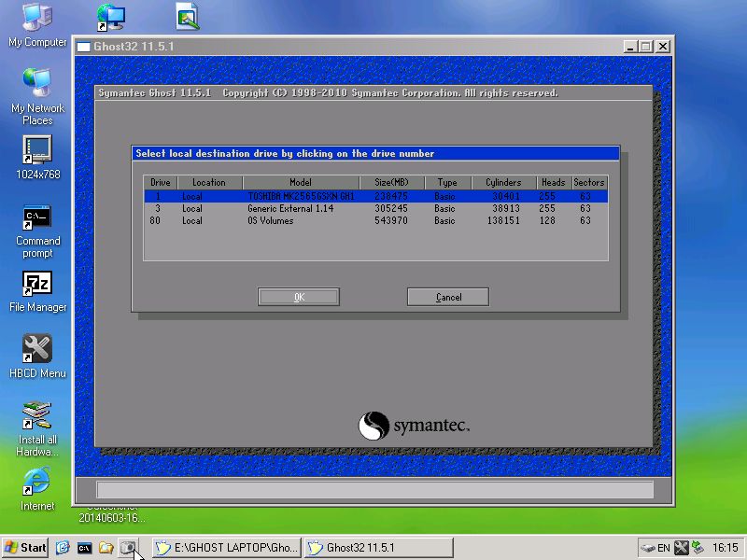This screenshot has height=560, width=747.
Task: Click the Ghost32 title bar icon
Action: 83,47
